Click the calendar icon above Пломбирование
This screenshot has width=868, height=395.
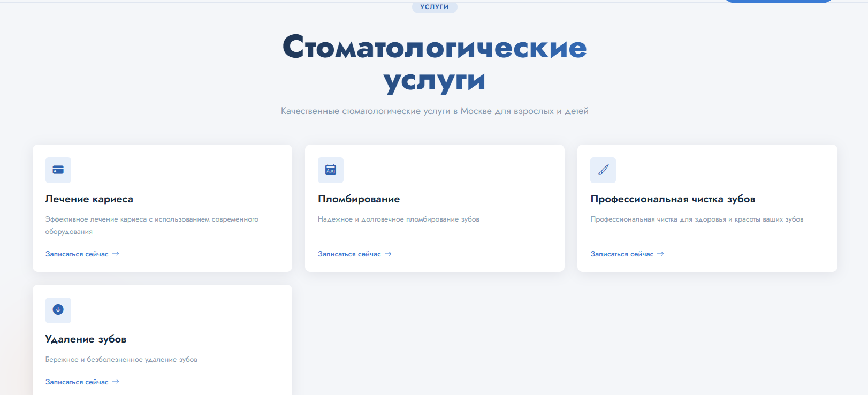click(331, 170)
